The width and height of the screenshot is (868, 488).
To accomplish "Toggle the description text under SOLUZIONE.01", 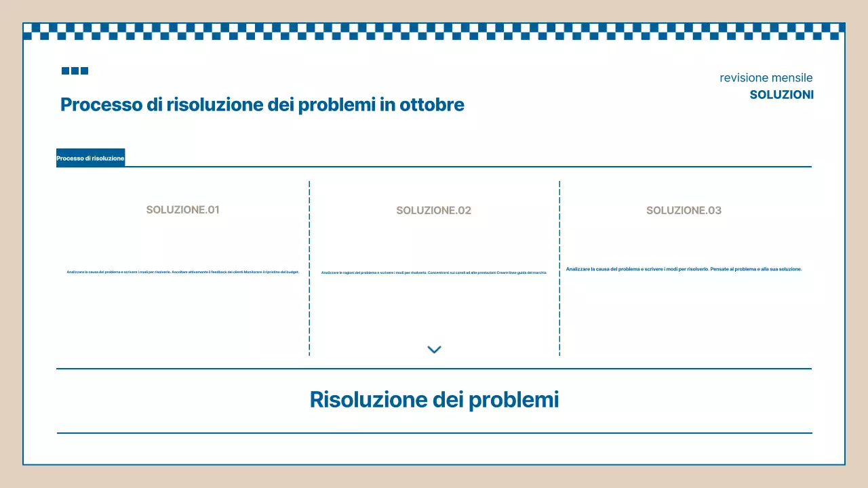I will pos(182,271).
